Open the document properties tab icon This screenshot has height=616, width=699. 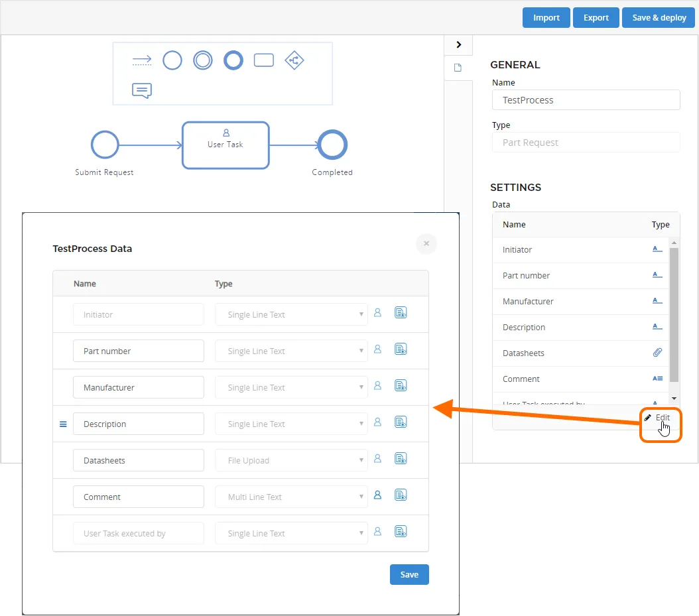pos(458,68)
